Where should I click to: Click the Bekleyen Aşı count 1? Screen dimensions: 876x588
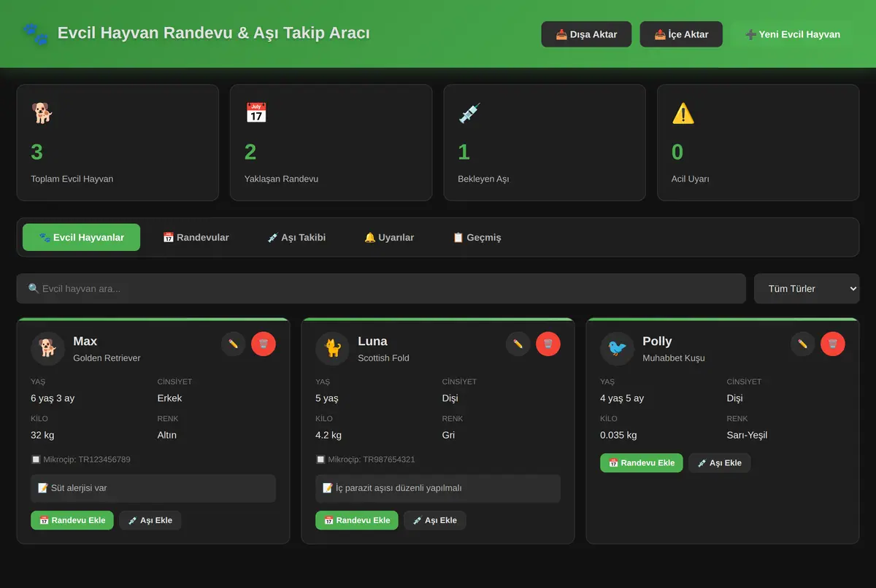[x=464, y=152]
